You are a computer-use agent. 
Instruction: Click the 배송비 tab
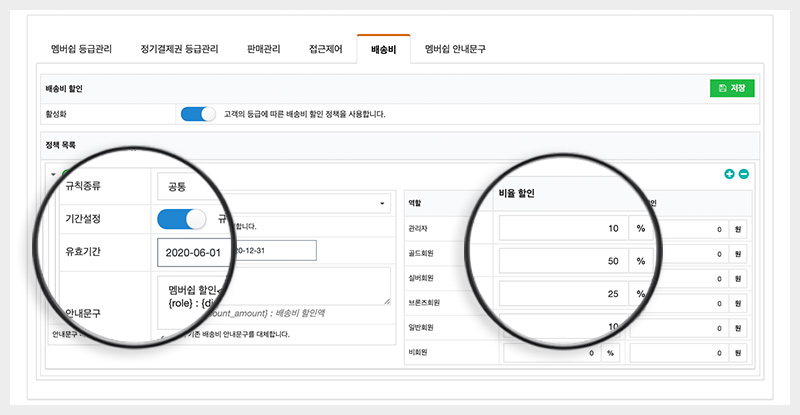tap(383, 49)
